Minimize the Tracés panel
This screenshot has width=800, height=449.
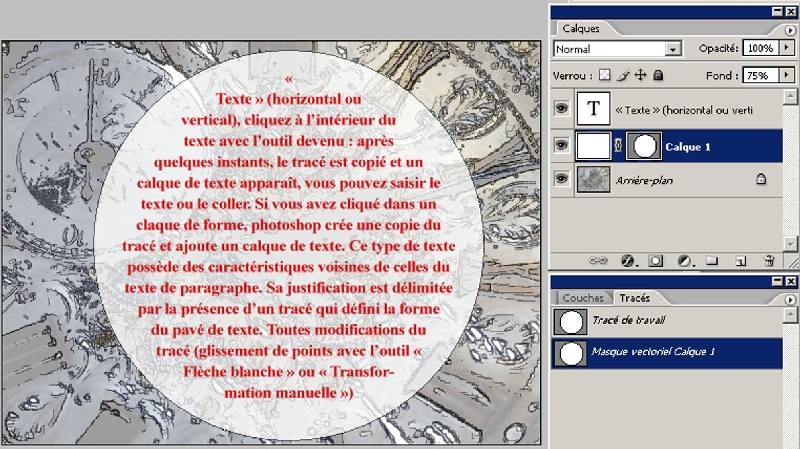click(x=778, y=281)
